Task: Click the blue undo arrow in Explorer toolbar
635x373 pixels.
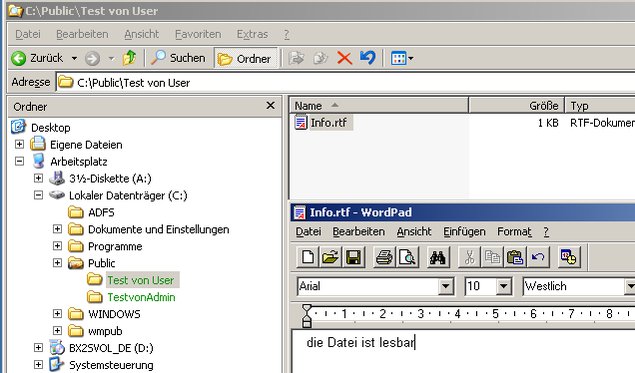Action: click(x=368, y=58)
